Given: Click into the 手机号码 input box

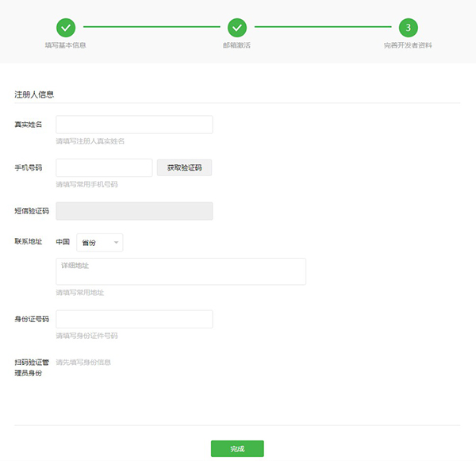Looking at the screenshot, I should click(x=104, y=167).
